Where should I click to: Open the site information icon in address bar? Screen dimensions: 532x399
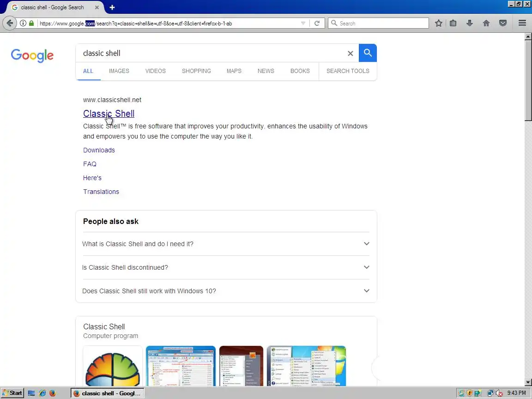pos(23,23)
